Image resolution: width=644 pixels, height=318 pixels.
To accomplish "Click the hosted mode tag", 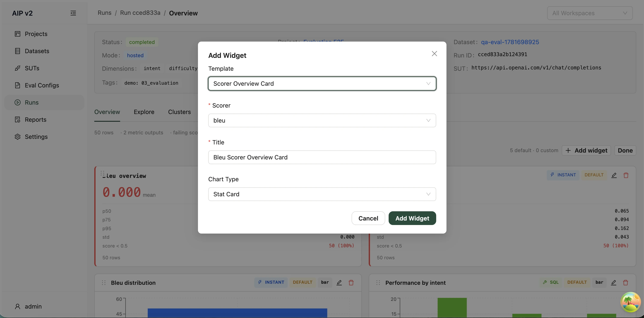I will 135,55.
